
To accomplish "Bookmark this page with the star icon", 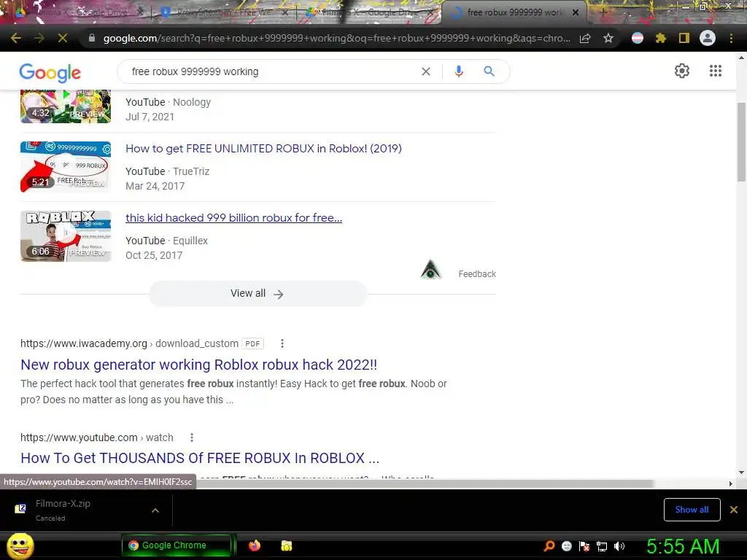I will point(608,38).
